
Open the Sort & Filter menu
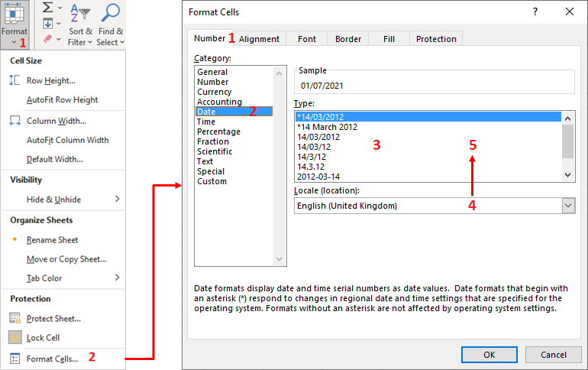coord(80,24)
